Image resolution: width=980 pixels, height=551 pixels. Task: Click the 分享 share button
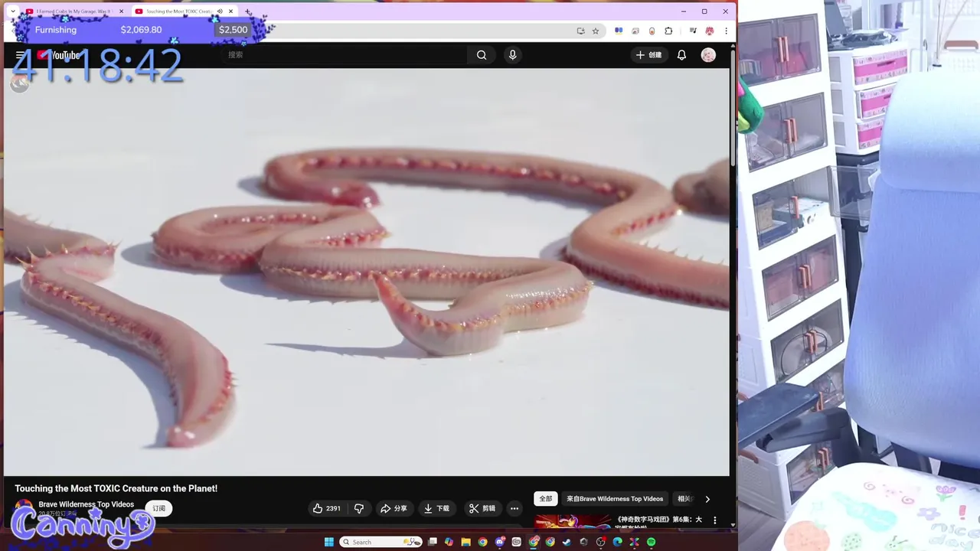coord(394,508)
